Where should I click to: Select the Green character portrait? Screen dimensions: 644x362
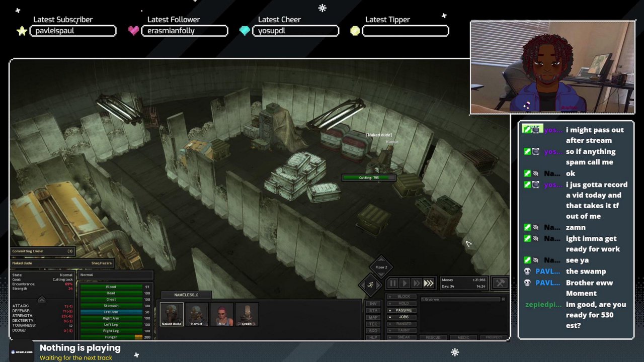(x=247, y=314)
